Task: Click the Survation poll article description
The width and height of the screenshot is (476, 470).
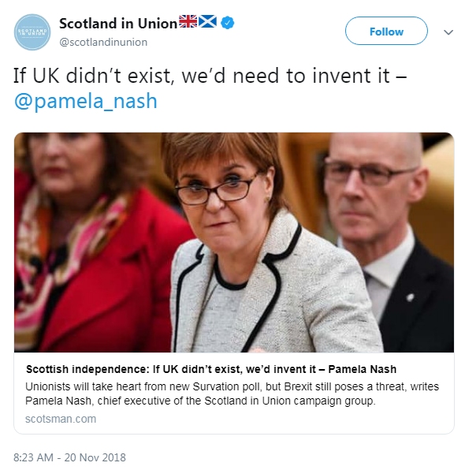Action: (x=232, y=394)
